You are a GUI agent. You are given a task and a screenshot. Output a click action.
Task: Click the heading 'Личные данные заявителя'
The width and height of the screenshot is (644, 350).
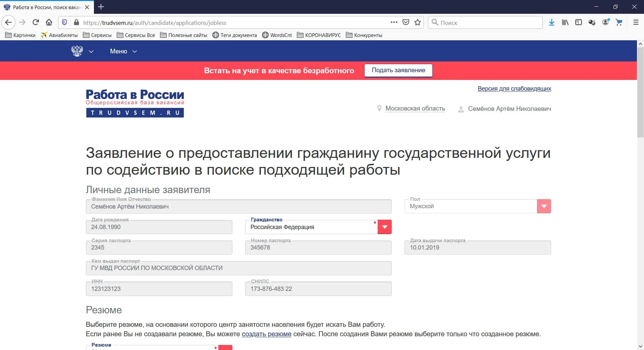click(148, 190)
